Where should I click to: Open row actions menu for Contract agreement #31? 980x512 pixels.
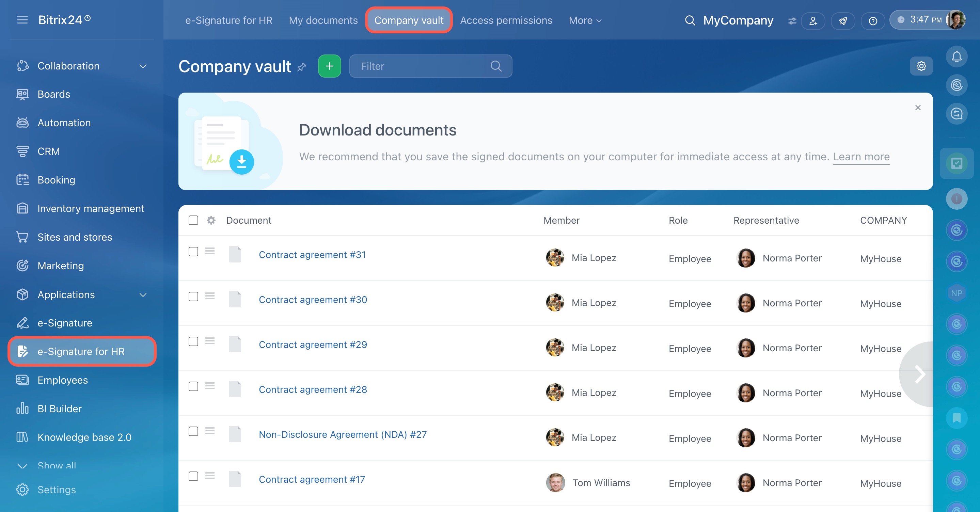(210, 251)
